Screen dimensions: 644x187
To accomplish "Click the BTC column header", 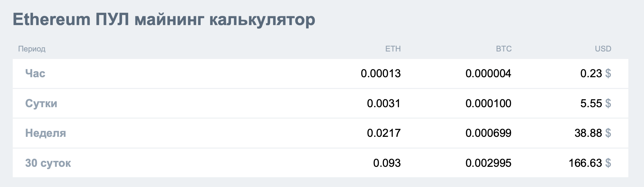I will click(x=504, y=49).
